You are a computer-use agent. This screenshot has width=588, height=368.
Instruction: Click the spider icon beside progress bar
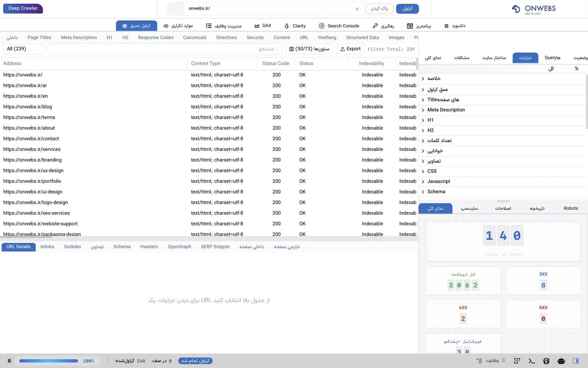[10, 361]
